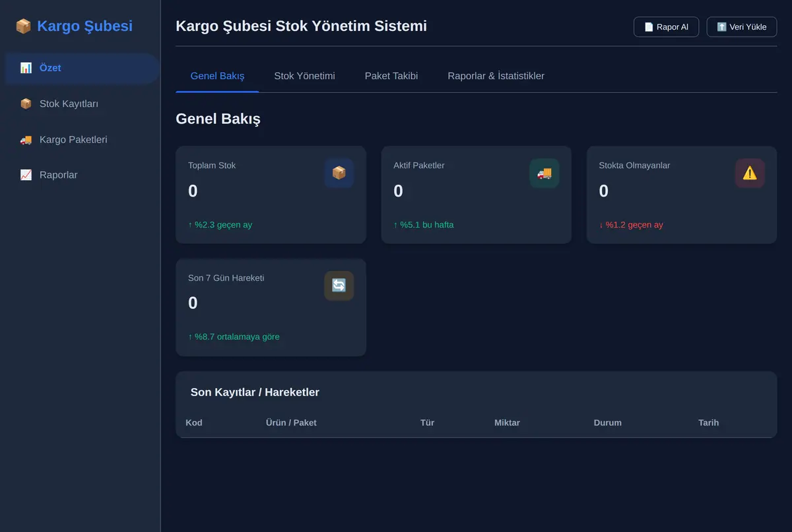Screen dimensions: 792x532
Task: Click the Toplam Stok card label
Action: (x=212, y=166)
